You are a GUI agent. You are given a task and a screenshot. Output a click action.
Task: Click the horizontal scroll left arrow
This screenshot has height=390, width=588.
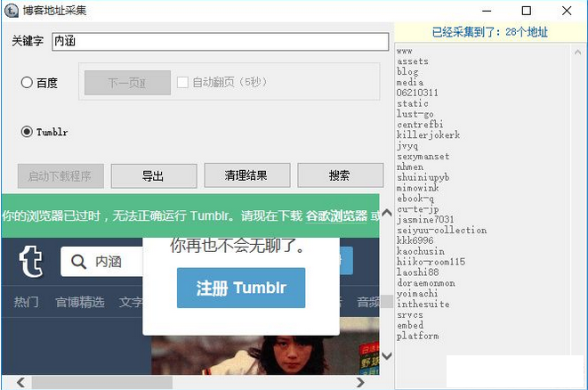click(10, 382)
